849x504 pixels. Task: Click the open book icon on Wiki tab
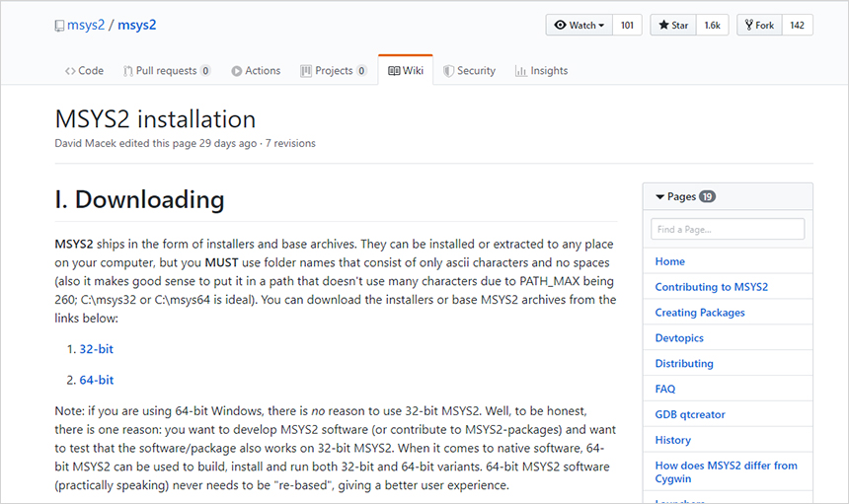click(x=394, y=71)
